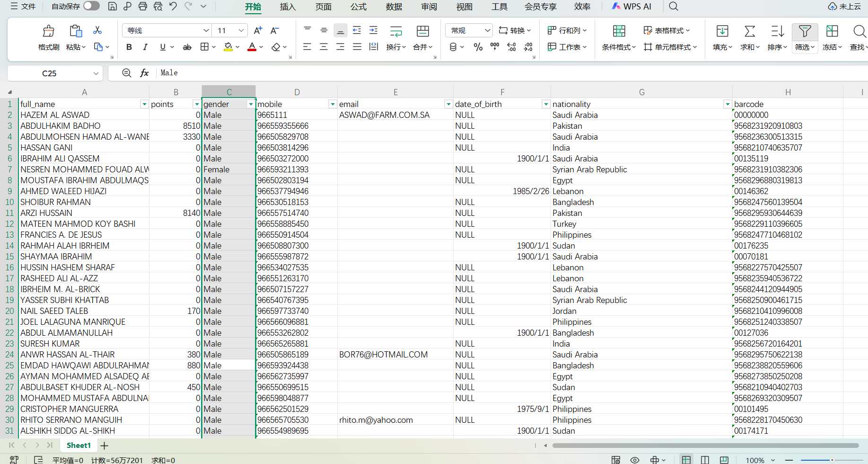Click the percent style icon
This screenshot has width=868, height=464.
click(478, 47)
